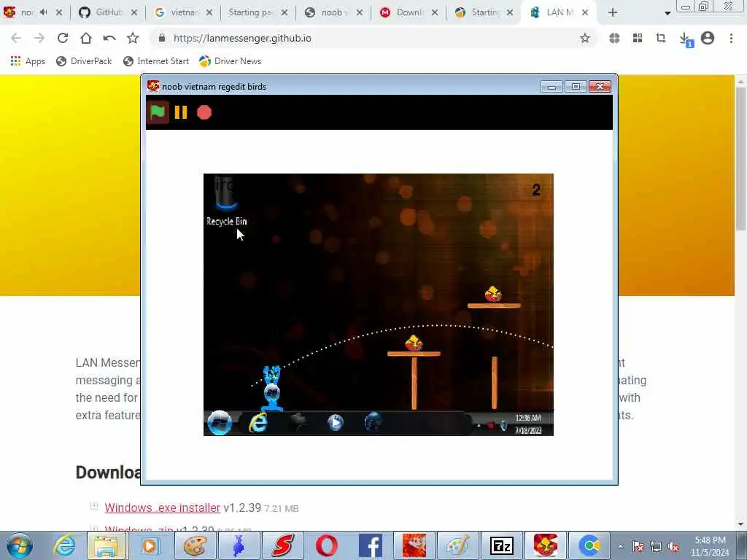The width and height of the screenshot is (747, 560).
Task: Open Opera from the taskbar
Action: click(x=326, y=545)
